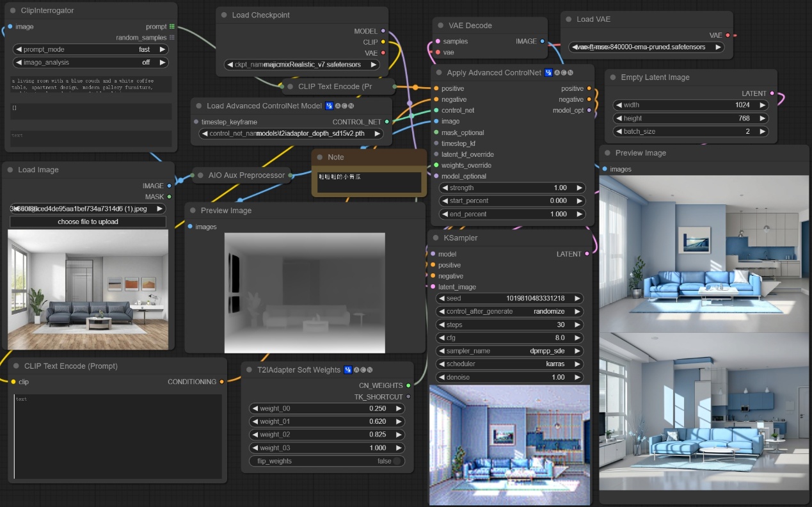This screenshot has width=812, height=507.
Task: Click the LATENT output port on KSampler
Action: (x=587, y=254)
